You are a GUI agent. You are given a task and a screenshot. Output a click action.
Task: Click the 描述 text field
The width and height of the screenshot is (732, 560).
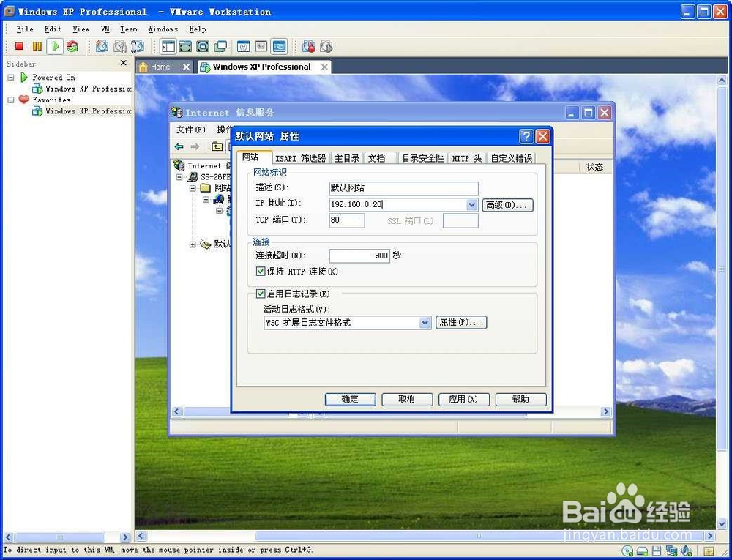tap(404, 188)
